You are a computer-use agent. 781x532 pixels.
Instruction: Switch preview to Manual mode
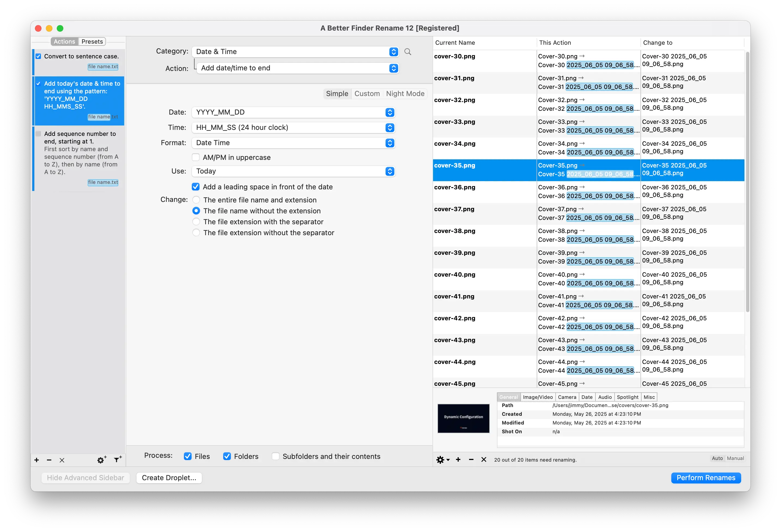pyautogui.click(x=735, y=458)
